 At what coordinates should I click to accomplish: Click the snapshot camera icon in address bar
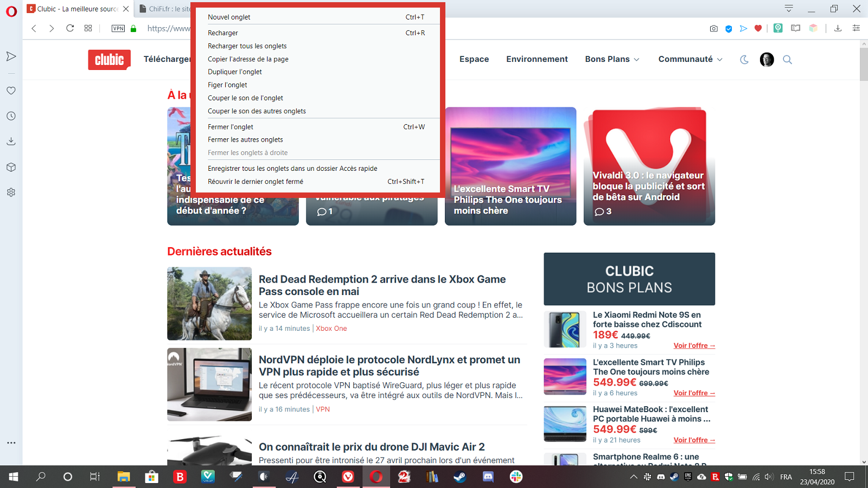pyautogui.click(x=713, y=28)
